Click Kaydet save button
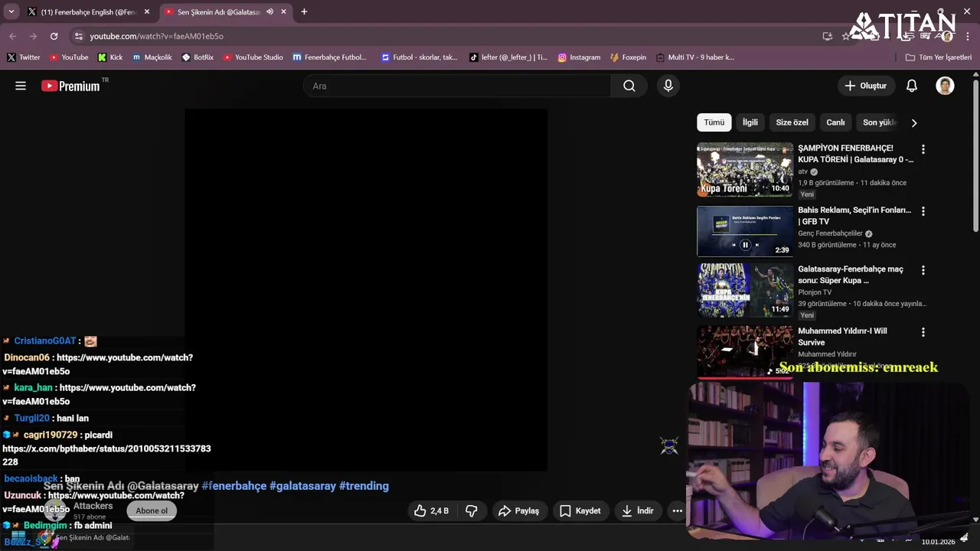 pyautogui.click(x=580, y=510)
